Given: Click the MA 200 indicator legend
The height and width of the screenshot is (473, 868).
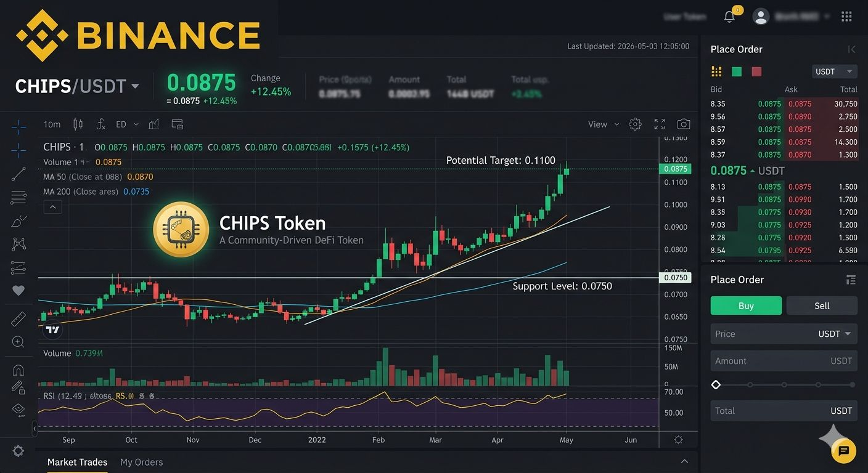Looking at the screenshot, I should click(96, 192).
